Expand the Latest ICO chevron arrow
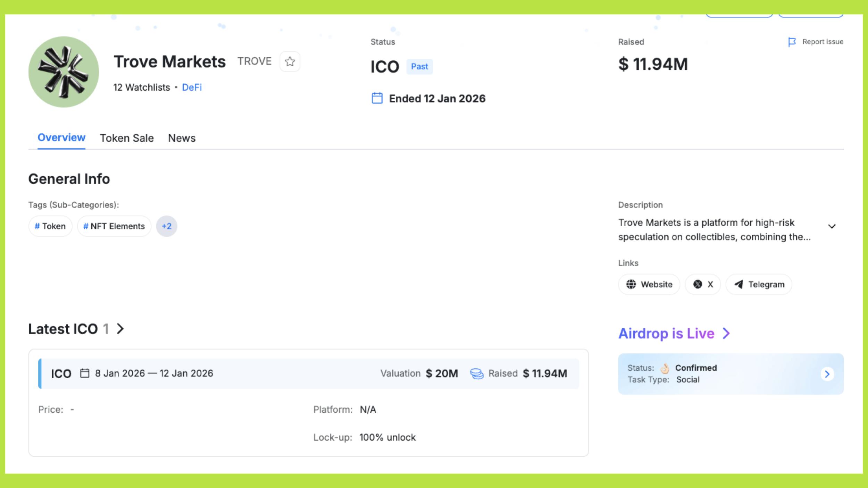 pos(120,329)
